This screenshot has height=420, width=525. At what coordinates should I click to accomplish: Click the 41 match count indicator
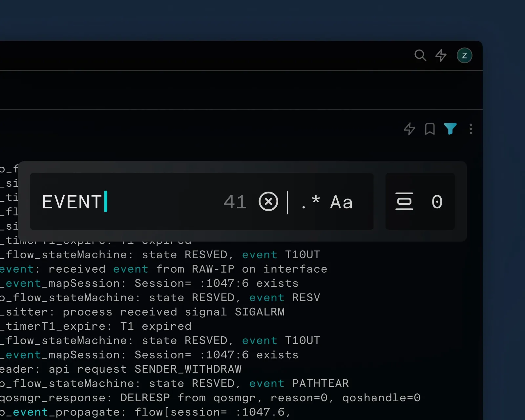[235, 202]
